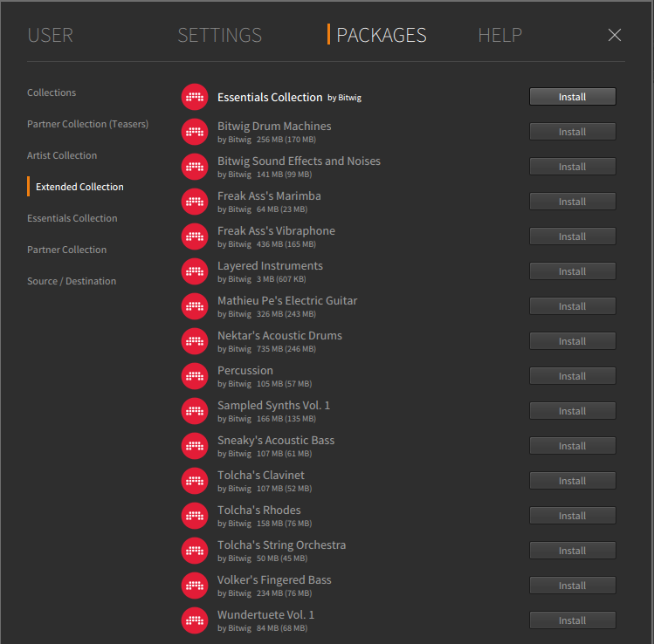Click the Tolcha's String Orchestra package icon
Screen dimensions: 654x644
point(195,551)
